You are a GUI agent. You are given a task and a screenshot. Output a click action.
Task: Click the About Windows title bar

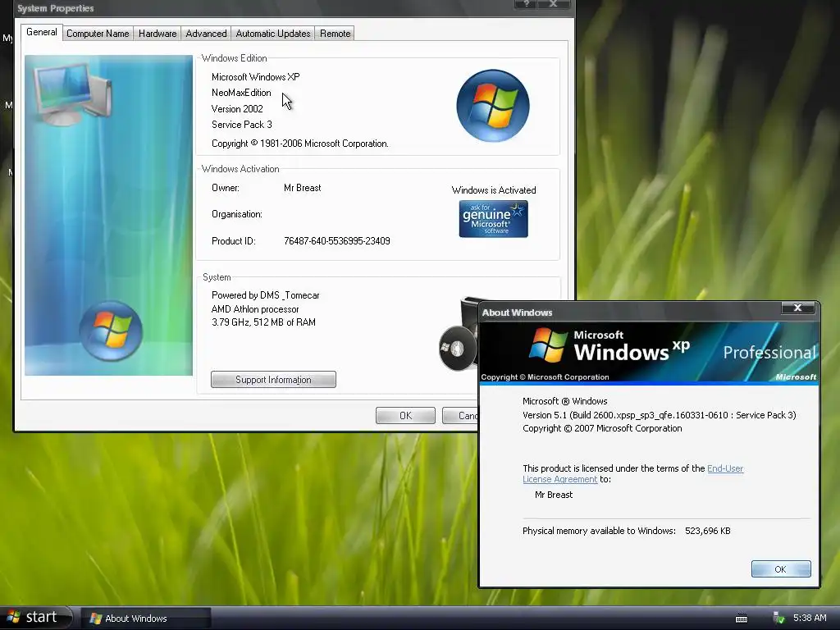click(630, 313)
